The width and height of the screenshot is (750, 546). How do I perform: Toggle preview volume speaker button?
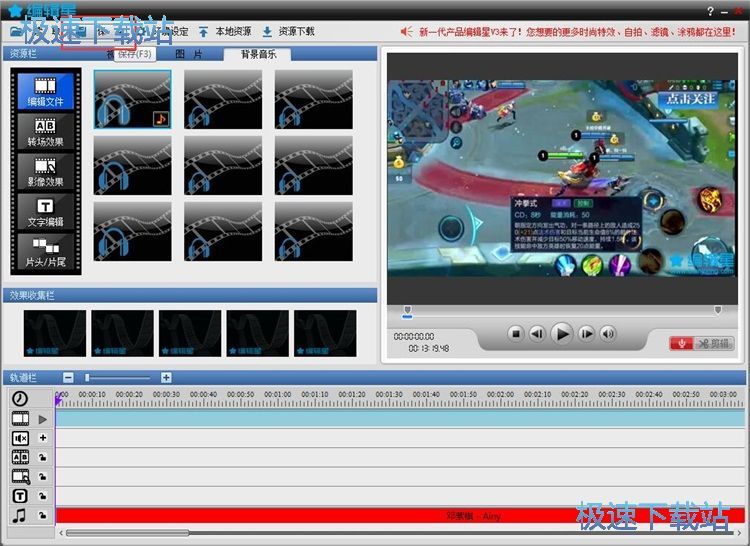click(x=608, y=334)
